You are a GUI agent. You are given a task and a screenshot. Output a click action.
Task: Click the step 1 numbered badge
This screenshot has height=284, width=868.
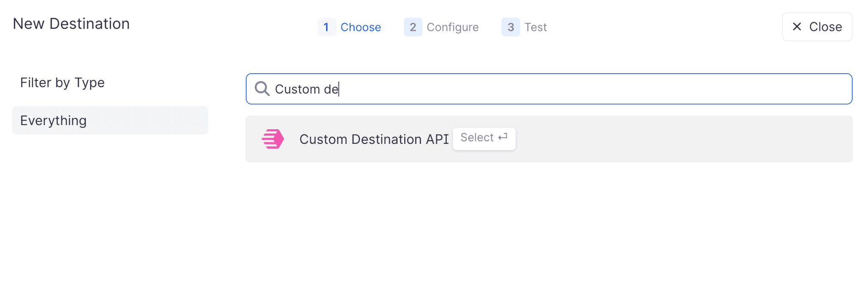[326, 27]
